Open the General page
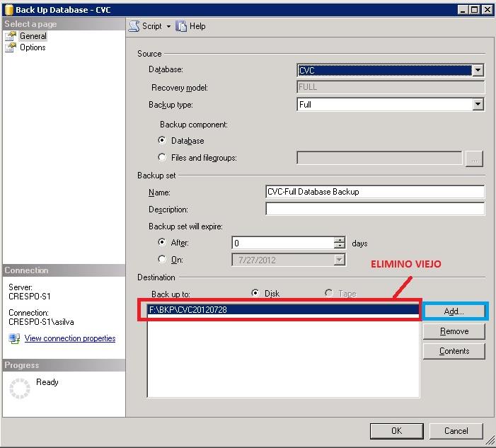 (33, 36)
